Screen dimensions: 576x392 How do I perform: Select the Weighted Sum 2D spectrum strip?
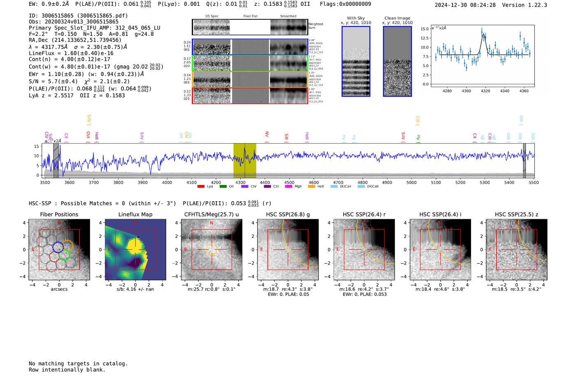pyautogui.click(x=250, y=27)
